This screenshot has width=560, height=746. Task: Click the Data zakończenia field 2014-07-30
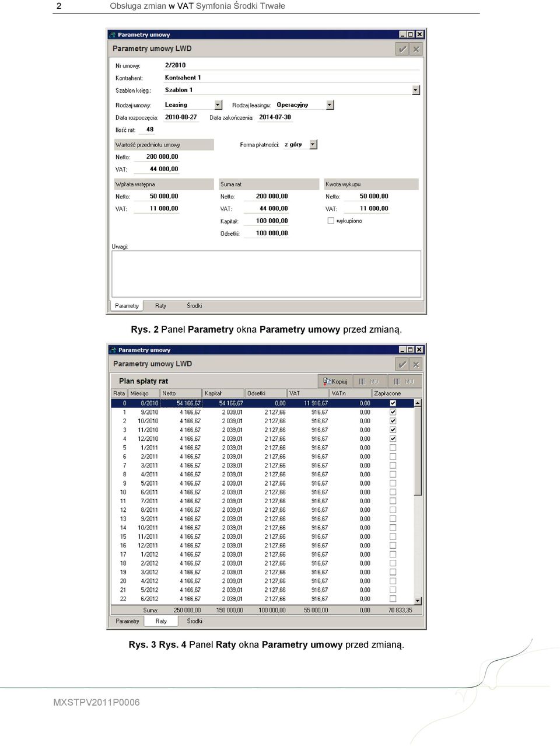pyautogui.click(x=276, y=117)
